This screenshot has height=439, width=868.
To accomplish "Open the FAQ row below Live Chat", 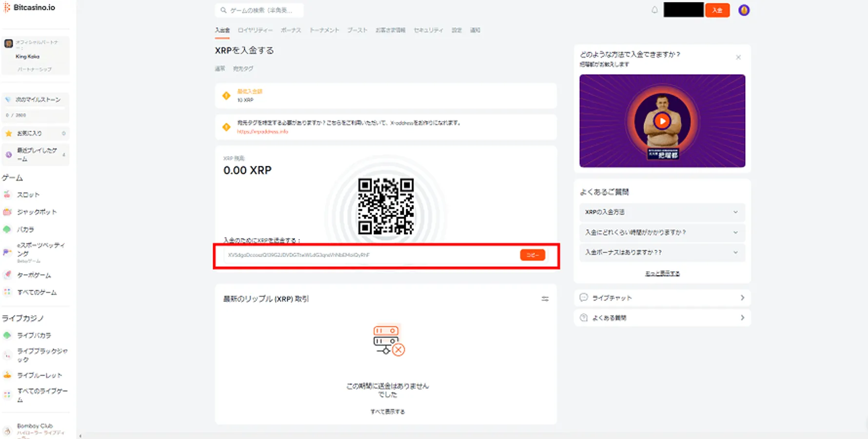I will pyautogui.click(x=662, y=318).
